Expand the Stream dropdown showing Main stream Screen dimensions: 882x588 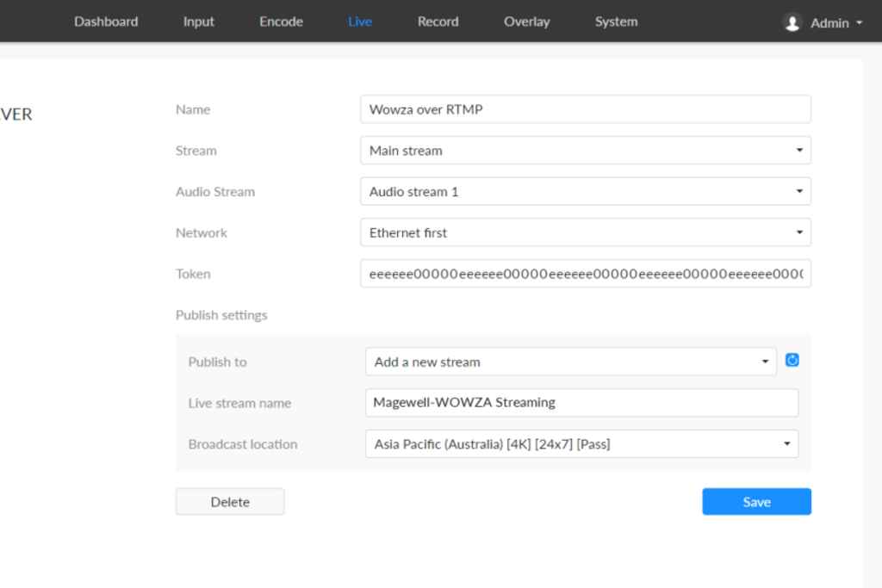click(586, 150)
